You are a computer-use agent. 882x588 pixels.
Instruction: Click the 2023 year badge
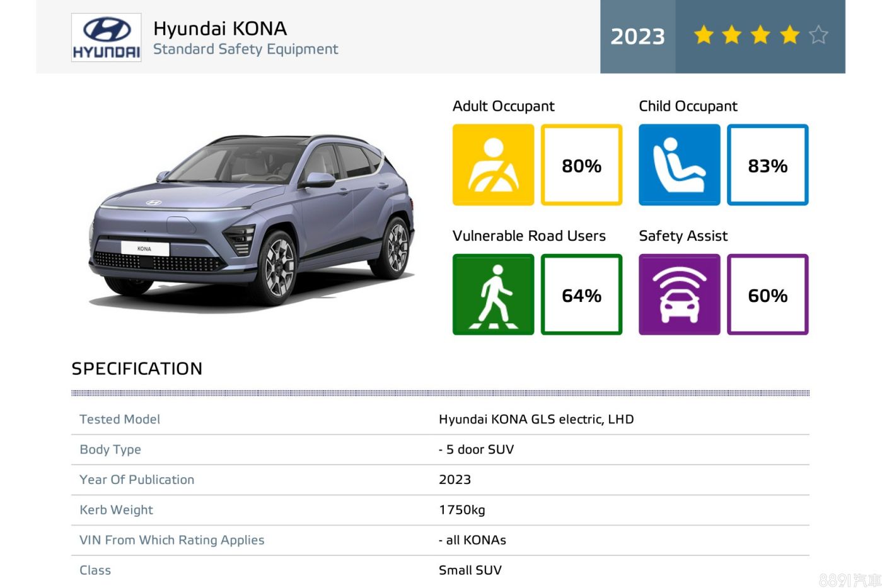click(637, 37)
